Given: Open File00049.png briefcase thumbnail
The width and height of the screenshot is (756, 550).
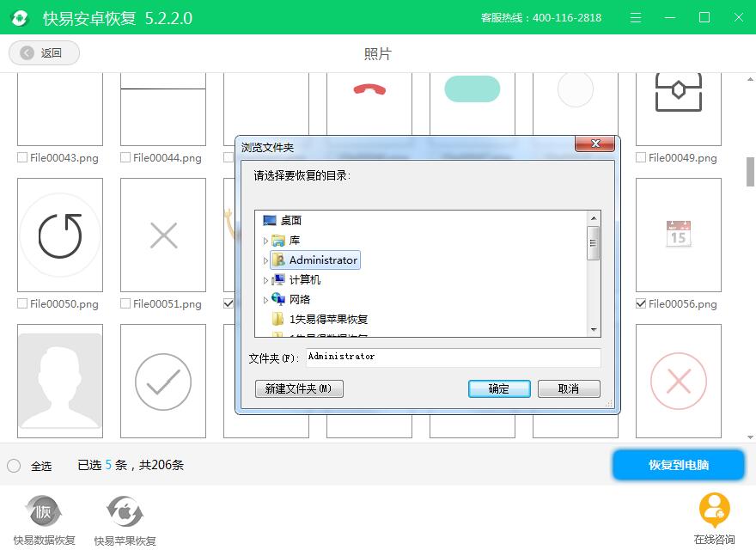Looking at the screenshot, I should [679, 109].
